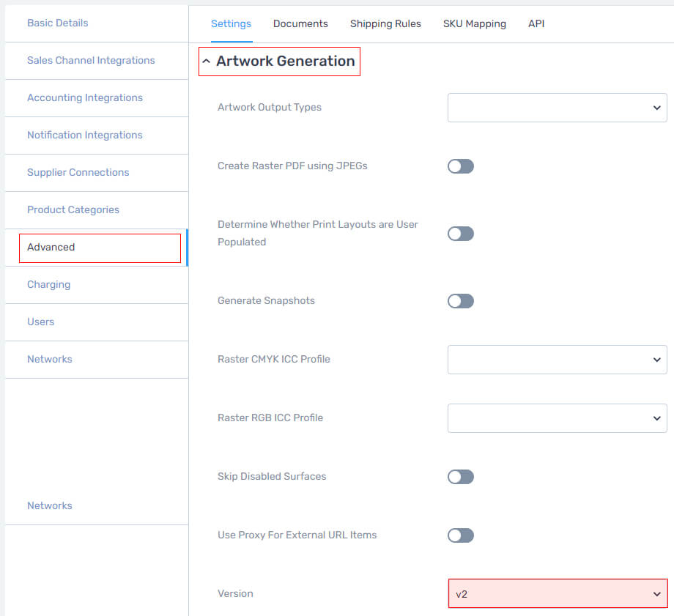Open the API tab
This screenshot has height=616, width=674.
536,23
